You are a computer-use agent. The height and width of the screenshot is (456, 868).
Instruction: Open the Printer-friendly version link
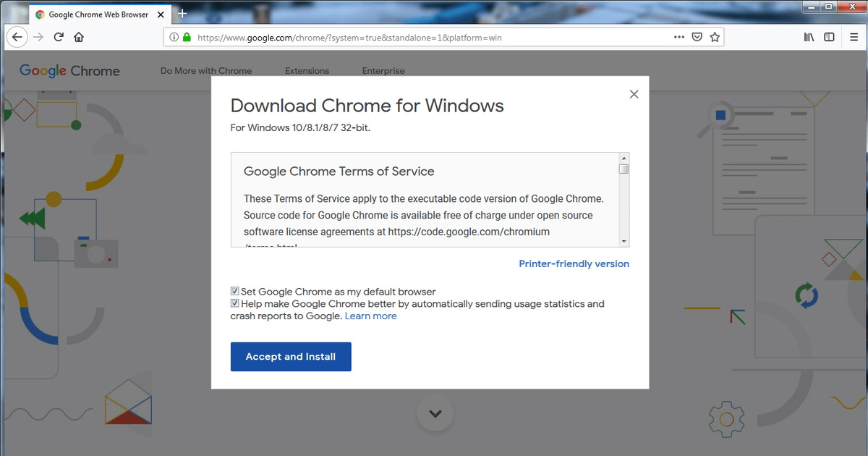(x=574, y=263)
